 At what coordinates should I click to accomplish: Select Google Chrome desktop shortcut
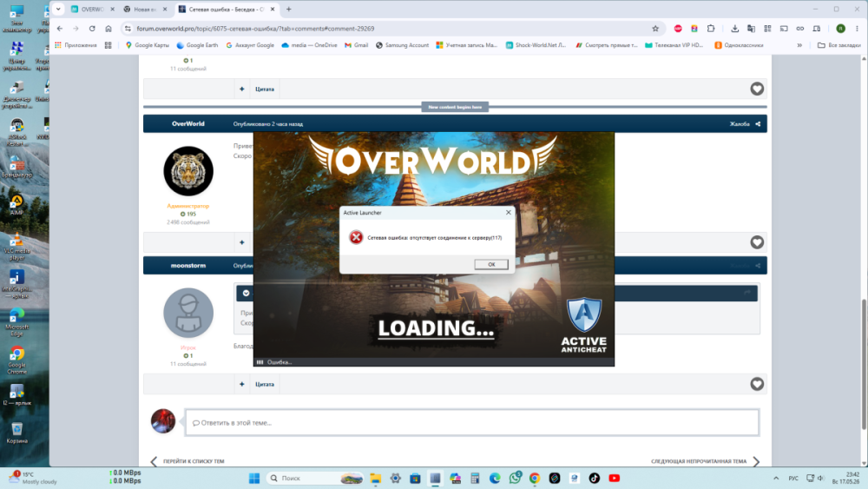16,360
